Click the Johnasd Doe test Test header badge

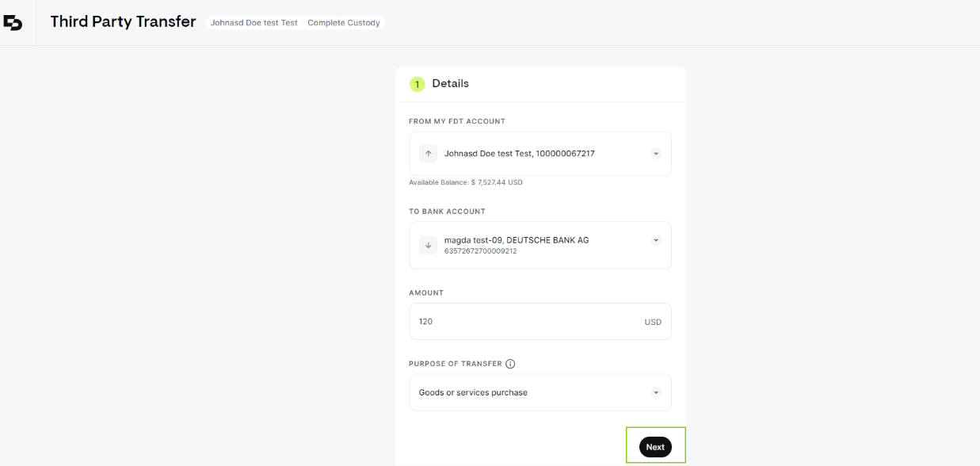254,23
